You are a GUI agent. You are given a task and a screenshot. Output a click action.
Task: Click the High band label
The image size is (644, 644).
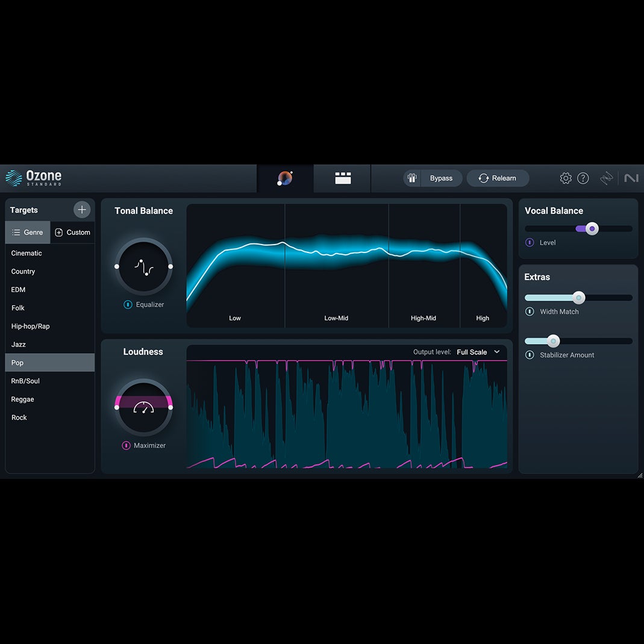pyautogui.click(x=483, y=318)
